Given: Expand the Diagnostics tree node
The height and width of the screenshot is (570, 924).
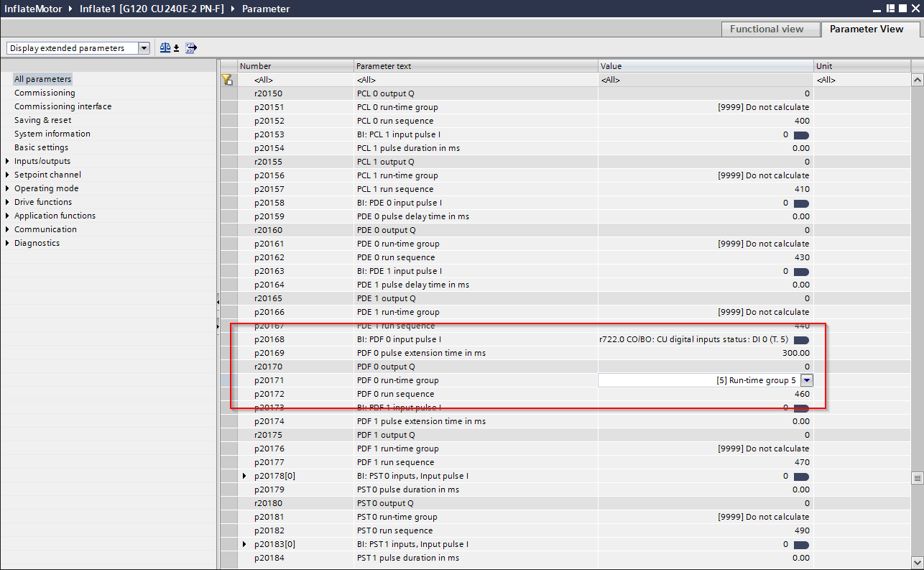Looking at the screenshot, I should [x=7, y=243].
